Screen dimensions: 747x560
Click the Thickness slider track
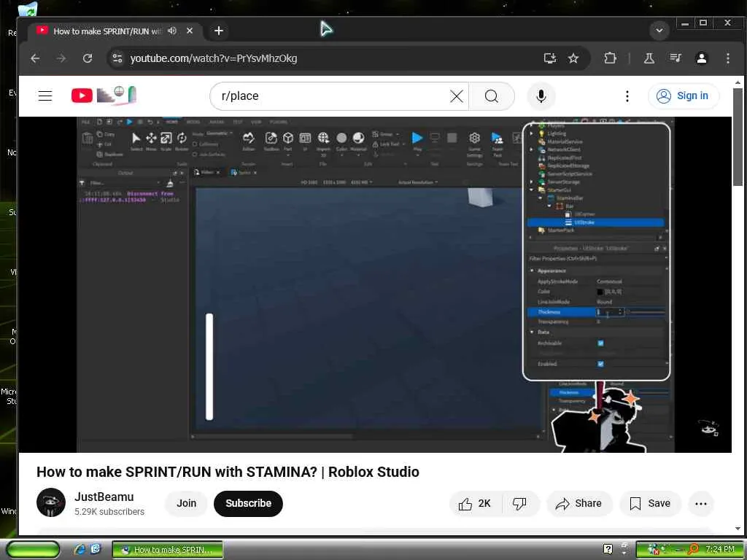coord(646,312)
